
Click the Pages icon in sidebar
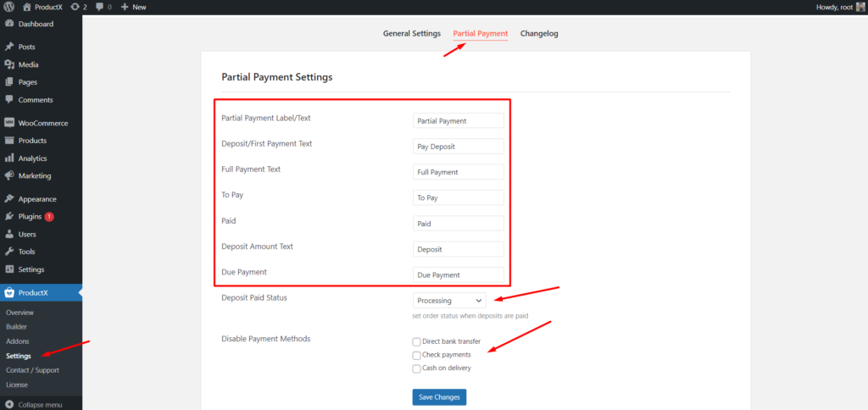(x=8, y=82)
